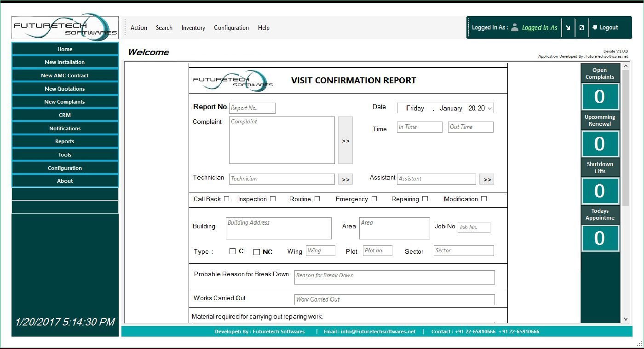Open the Action menu
Image resolution: width=644 pixels, height=349 pixels.
pos(139,28)
